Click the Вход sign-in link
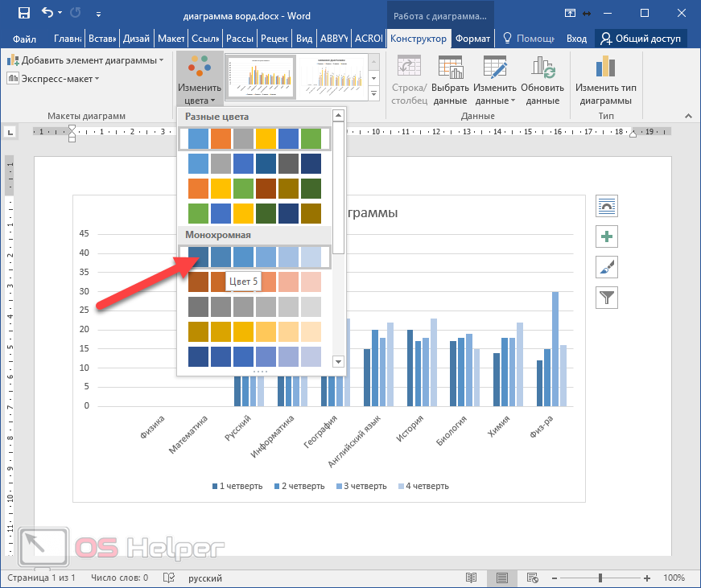 pyautogui.click(x=576, y=39)
